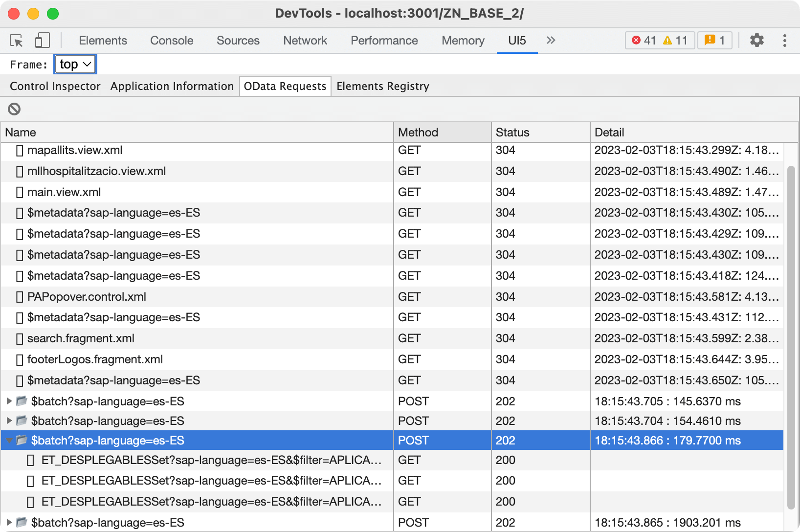Open the customize DevTools three-dot menu
The width and height of the screenshot is (800, 532).
(x=784, y=41)
